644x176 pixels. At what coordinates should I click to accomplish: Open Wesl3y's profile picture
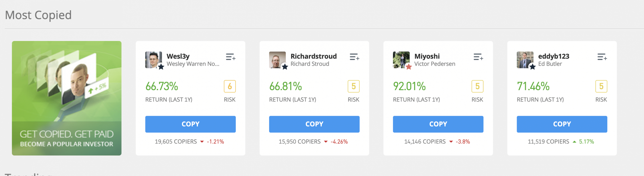point(153,60)
